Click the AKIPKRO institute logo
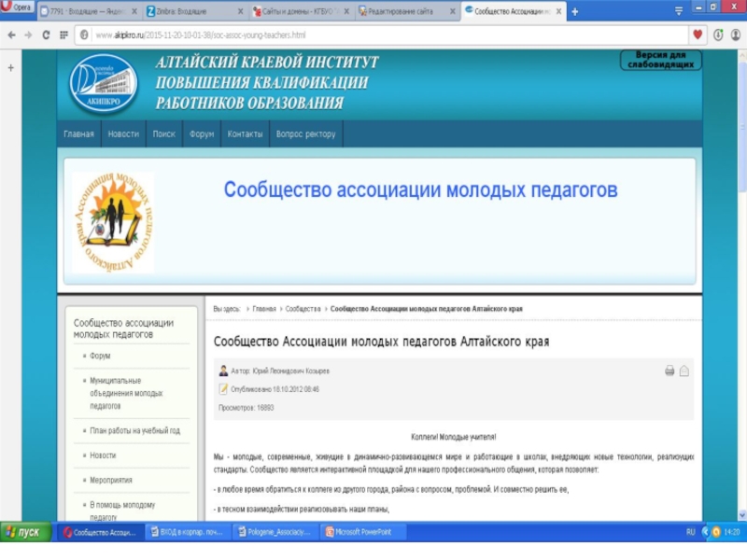747x560 pixels. coord(103,83)
